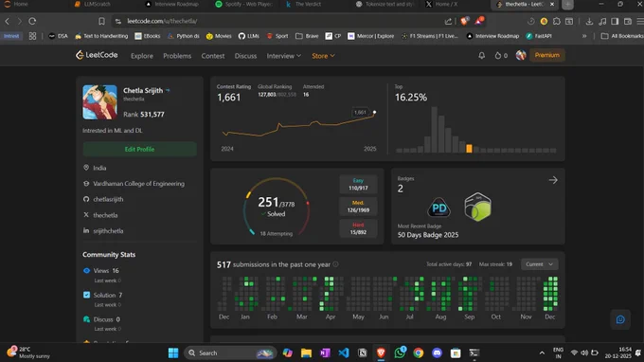The width and height of the screenshot is (644, 362).
Task: Open WhatsApp from the taskbar
Action: click(x=400, y=353)
